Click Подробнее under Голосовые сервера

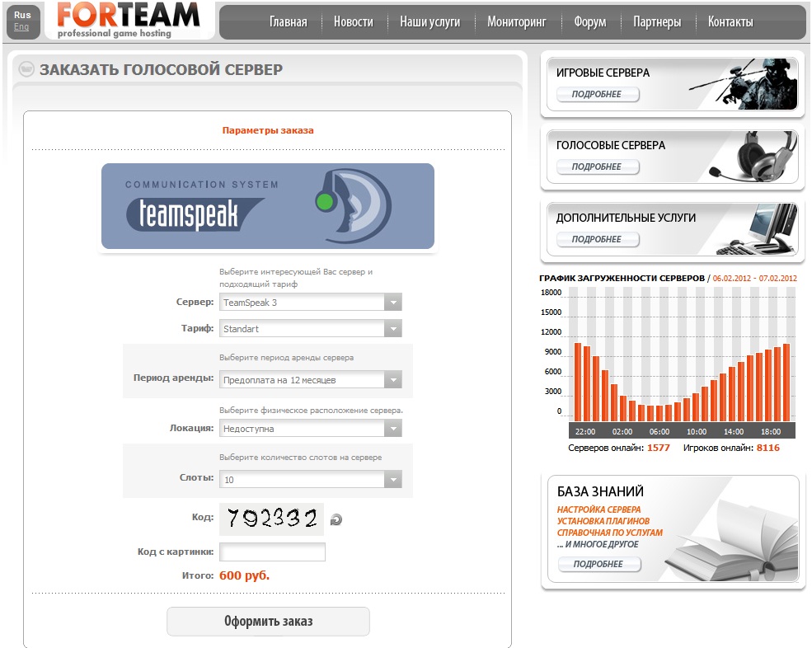tap(598, 167)
